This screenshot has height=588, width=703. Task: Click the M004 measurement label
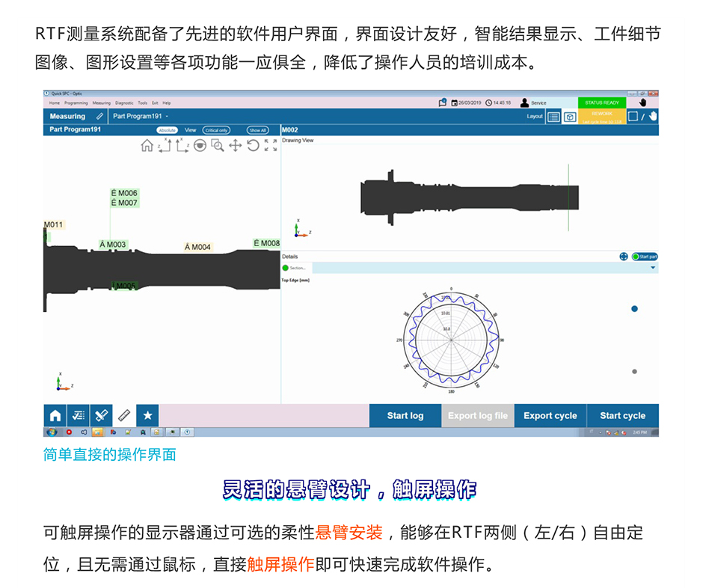tap(197, 247)
